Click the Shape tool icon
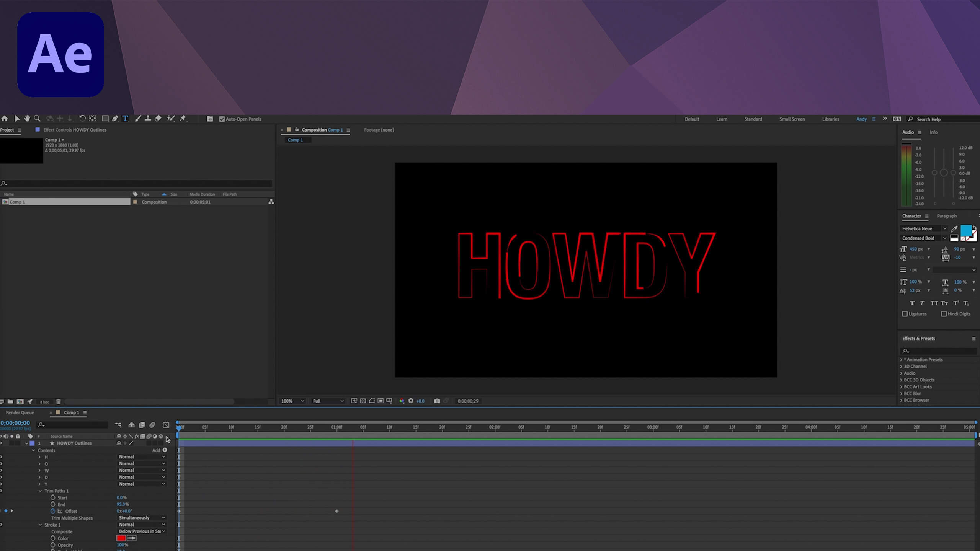Image resolution: width=980 pixels, height=551 pixels. point(105,119)
